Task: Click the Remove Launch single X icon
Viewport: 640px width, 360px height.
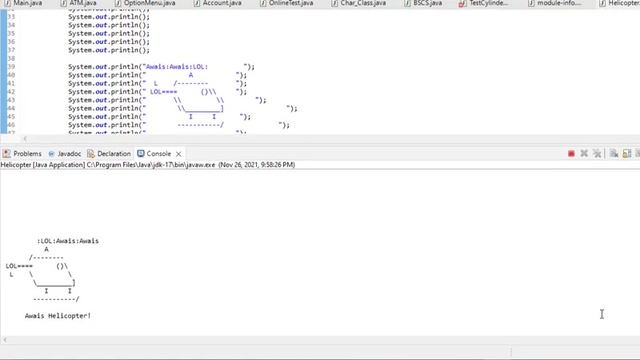Action: tap(584, 153)
